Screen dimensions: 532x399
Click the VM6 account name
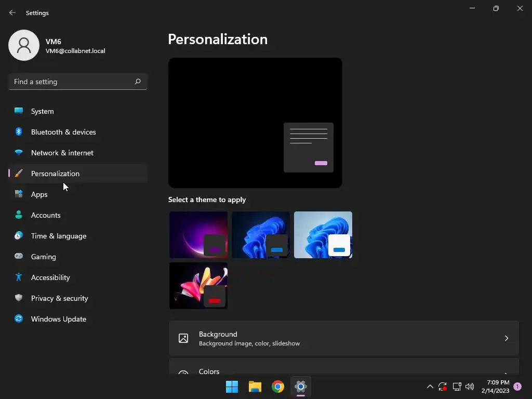pos(54,42)
